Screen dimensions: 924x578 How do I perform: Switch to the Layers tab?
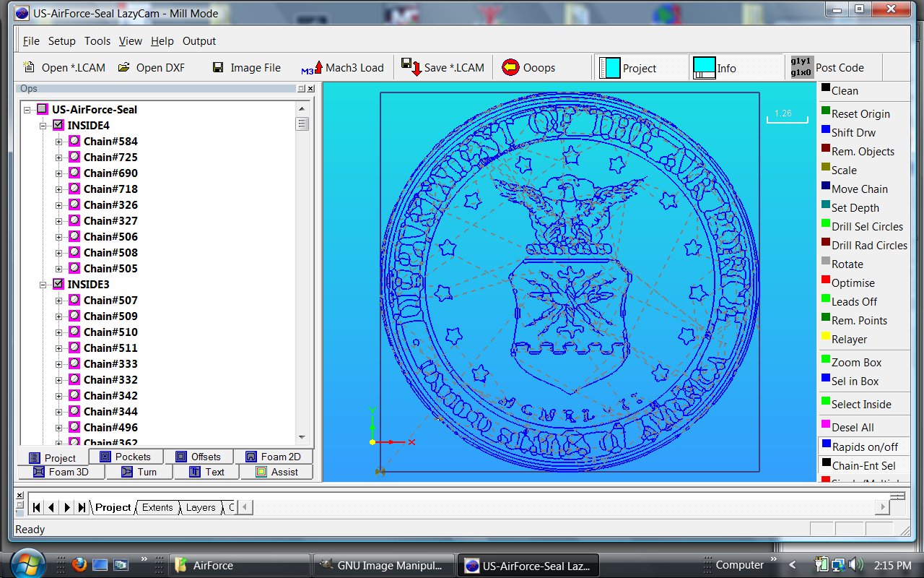coord(201,507)
